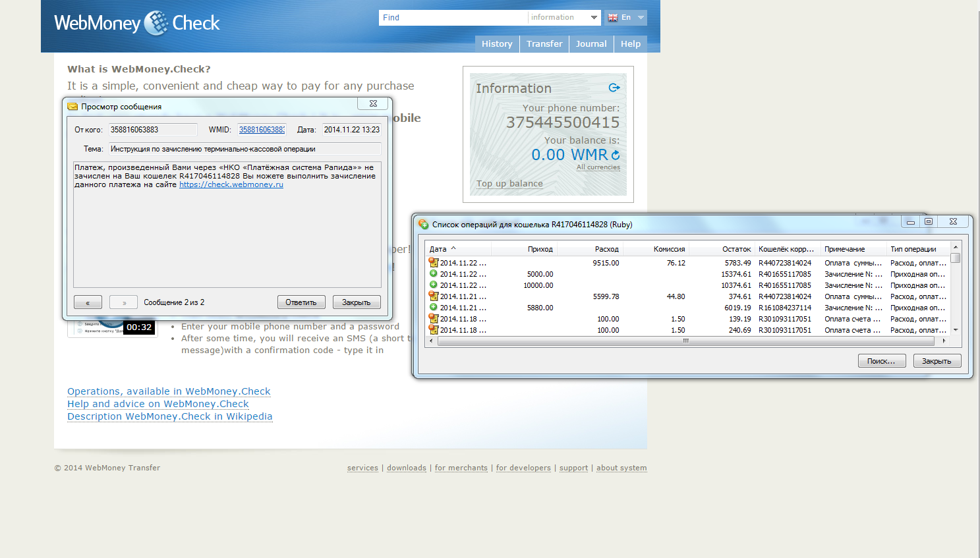Click the wallet icon in the operations list title

pyautogui.click(x=423, y=225)
